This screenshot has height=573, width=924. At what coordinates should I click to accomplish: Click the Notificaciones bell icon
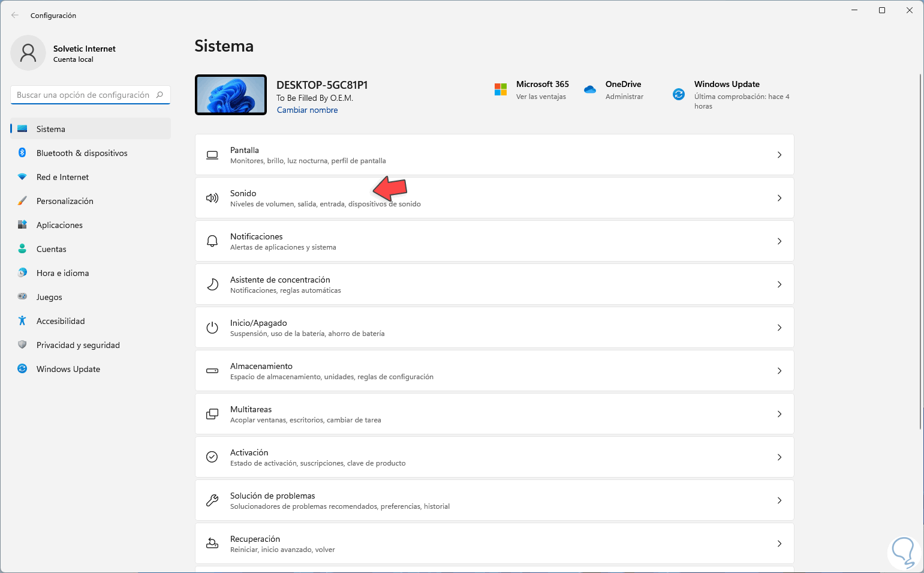(x=212, y=241)
